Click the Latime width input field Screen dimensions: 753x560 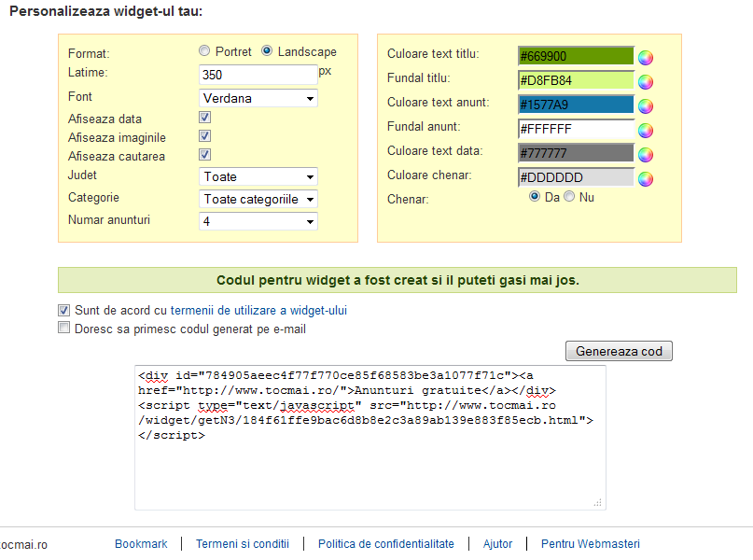tap(258, 75)
